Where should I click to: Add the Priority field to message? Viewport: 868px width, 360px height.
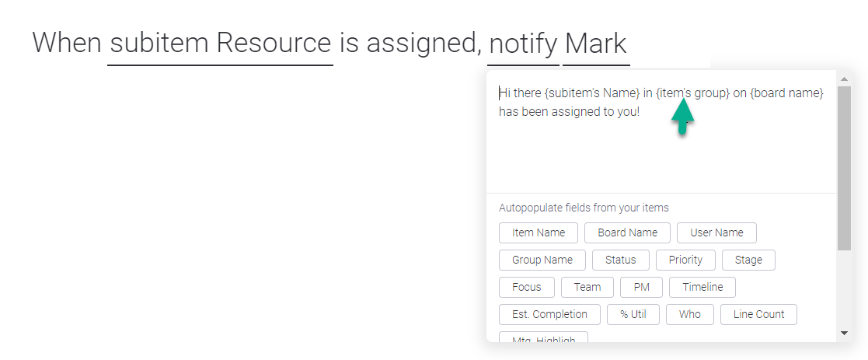point(685,260)
